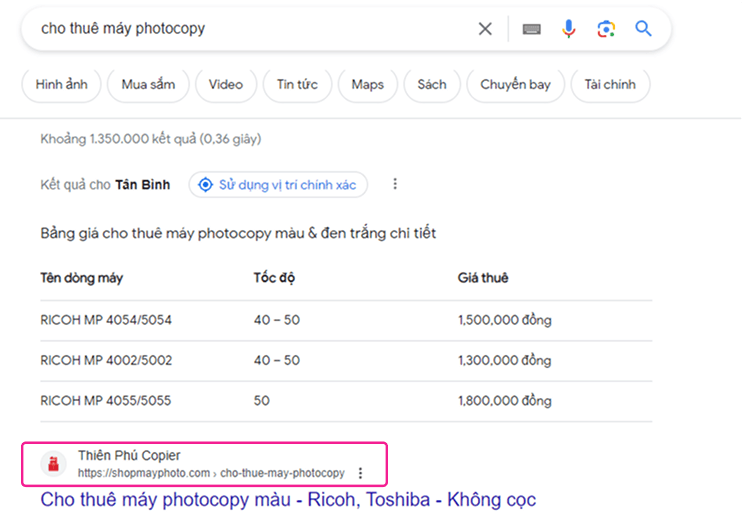Go to Tin tức tab
The image size is (742, 520).
(x=297, y=85)
